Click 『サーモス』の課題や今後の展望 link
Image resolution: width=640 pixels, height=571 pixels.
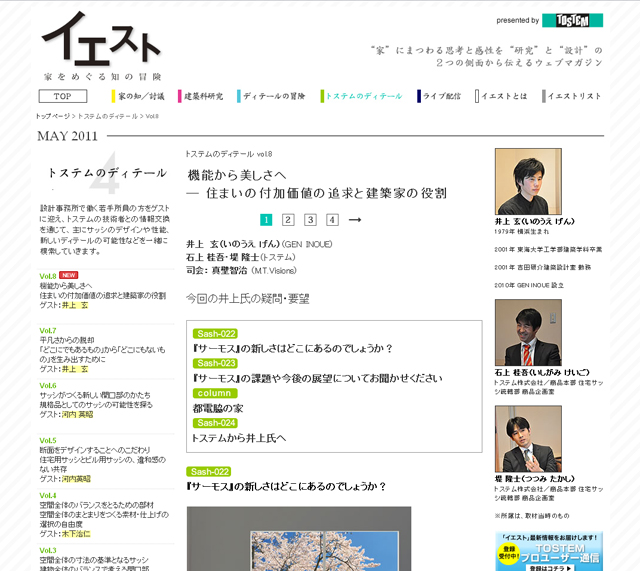tap(316, 378)
